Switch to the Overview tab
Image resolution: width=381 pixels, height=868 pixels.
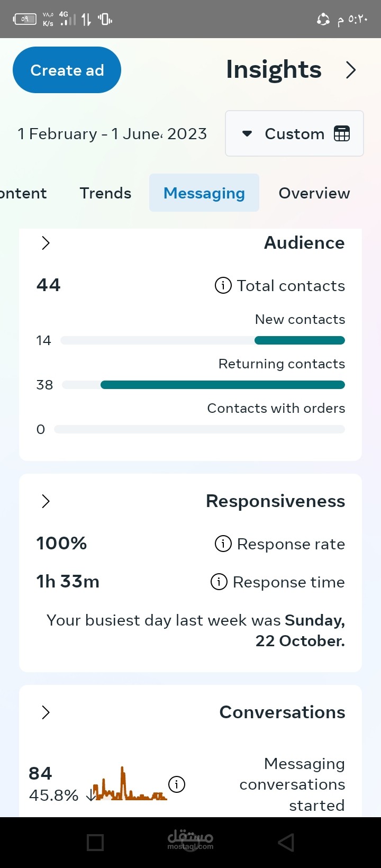(x=314, y=193)
